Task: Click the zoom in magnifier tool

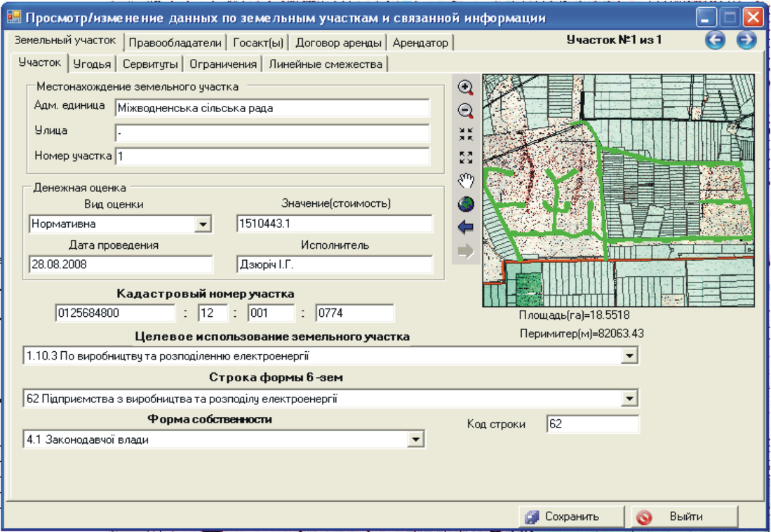Action: click(x=466, y=88)
